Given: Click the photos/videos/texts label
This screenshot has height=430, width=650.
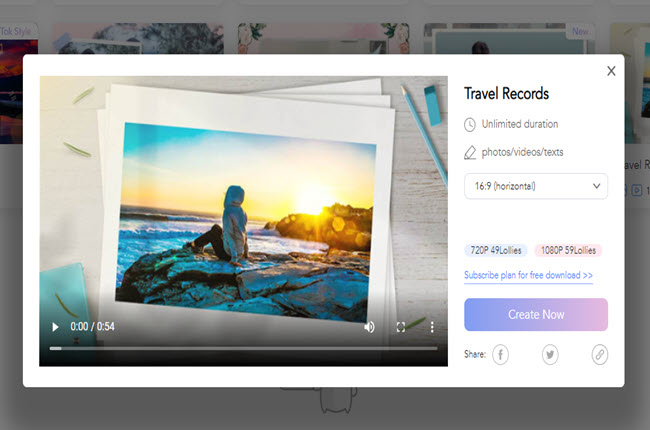Looking at the screenshot, I should click(522, 152).
